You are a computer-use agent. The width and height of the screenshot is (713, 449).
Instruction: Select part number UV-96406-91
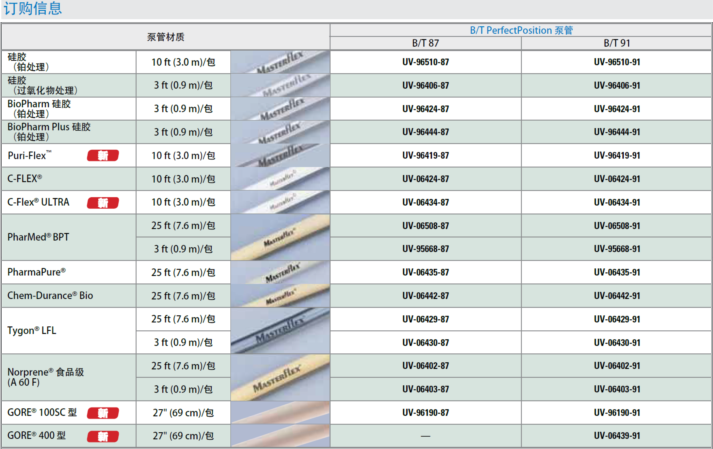tap(617, 86)
